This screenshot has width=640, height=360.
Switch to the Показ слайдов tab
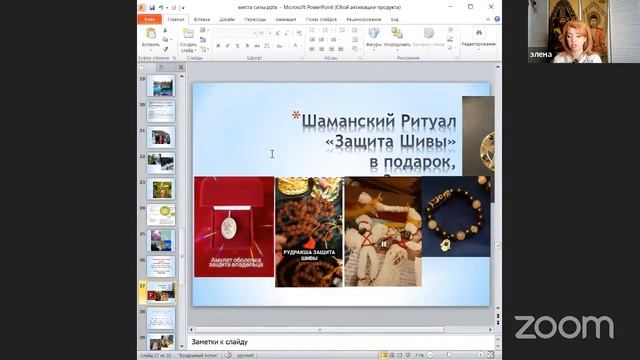click(321, 19)
